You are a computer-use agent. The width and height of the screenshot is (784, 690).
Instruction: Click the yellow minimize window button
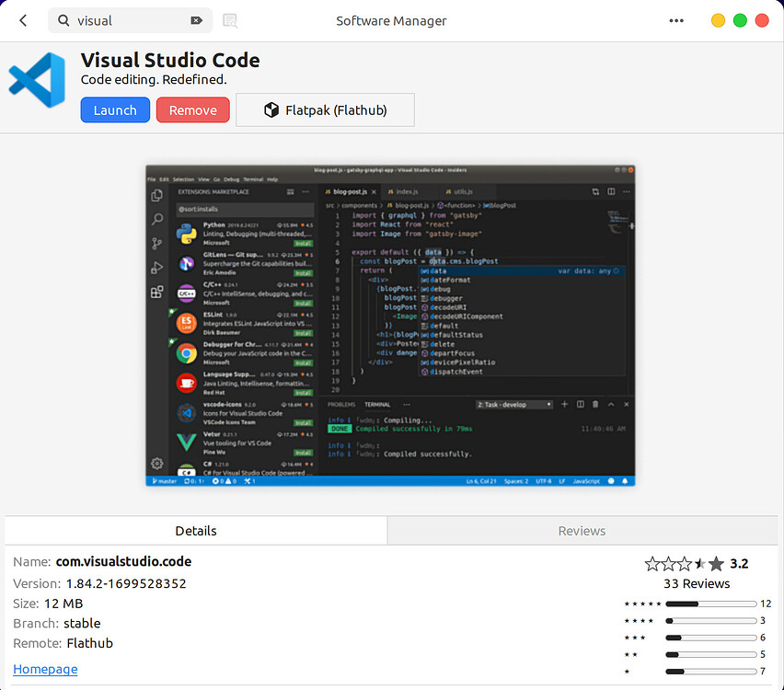click(718, 20)
